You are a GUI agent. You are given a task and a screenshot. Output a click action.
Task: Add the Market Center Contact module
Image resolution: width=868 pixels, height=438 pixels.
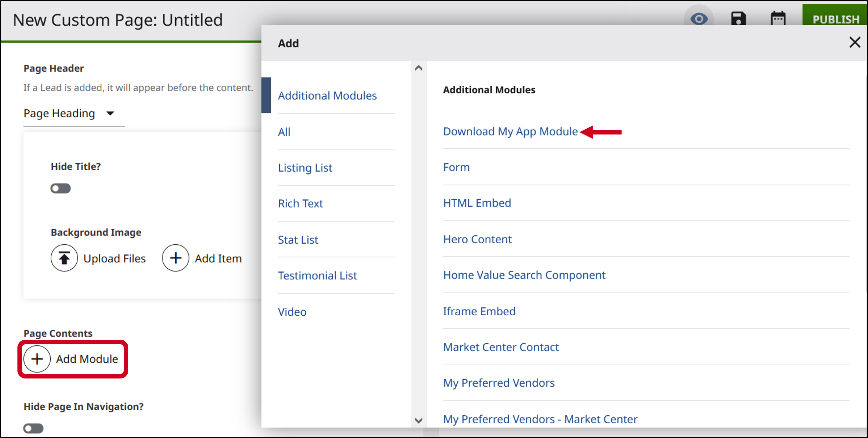click(501, 347)
